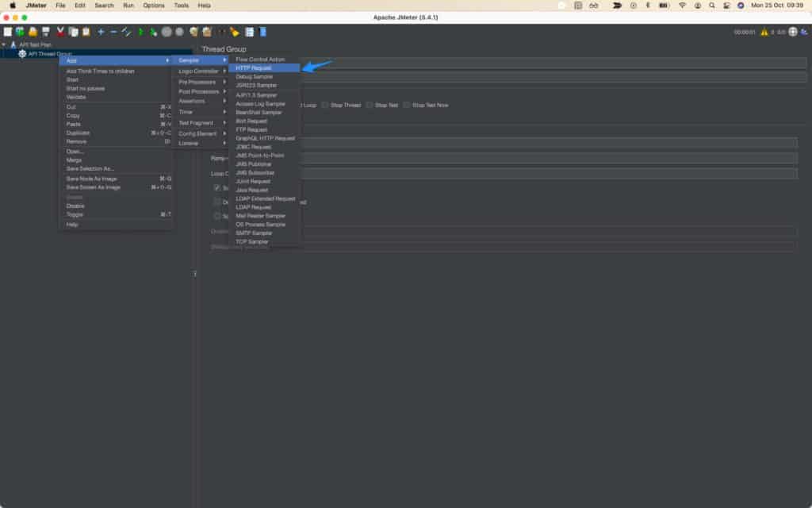
Task: Click the globe icon beside the warning counter
Action: pos(793,32)
